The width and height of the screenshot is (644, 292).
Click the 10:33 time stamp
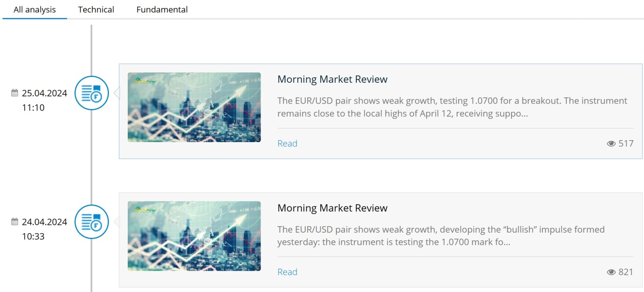pos(33,237)
